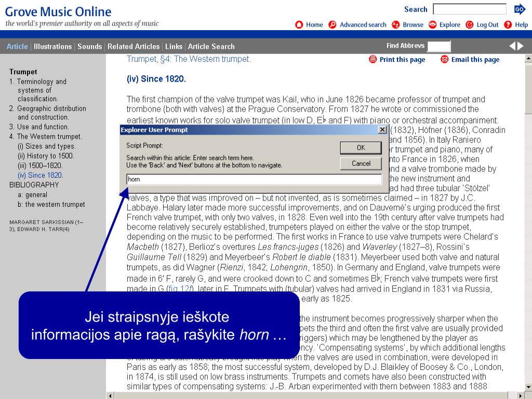Click the Trumpet, §4: The Western trumpet link
This screenshot has width=532, height=399.
189,59
